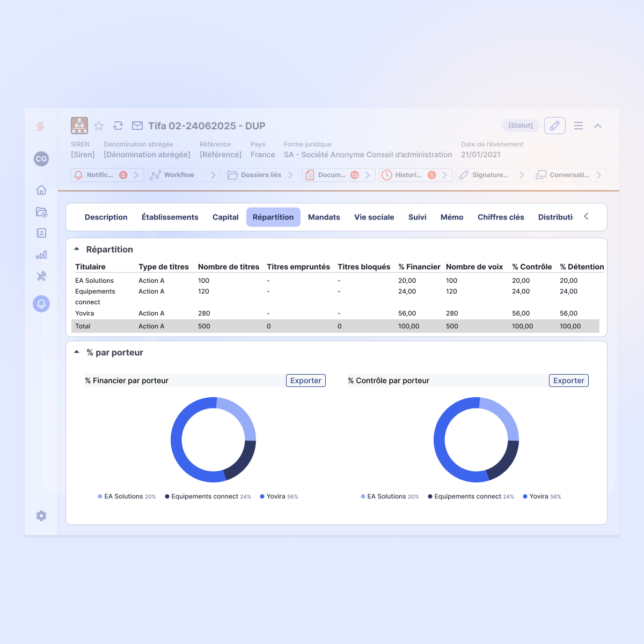
Task: Open the bar chart statistics icon
Action: pyautogui.click(x=41, y=255)
